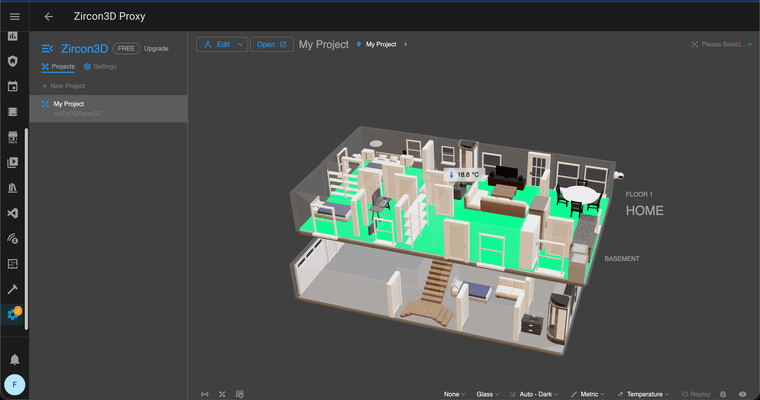Switch to the Projects tab

point(58,67)
